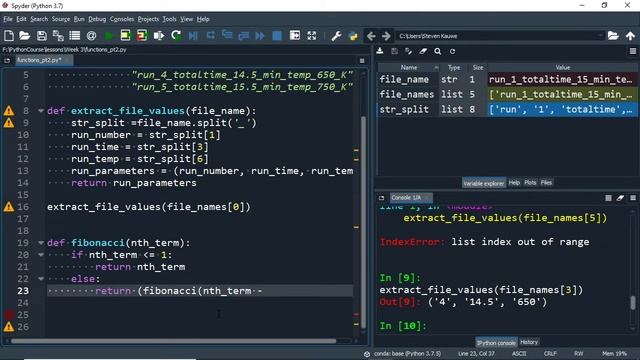Viewport: 640px width, 360px height.
Task: Stop debugging with the blue square icon
Action: [277, 36]
